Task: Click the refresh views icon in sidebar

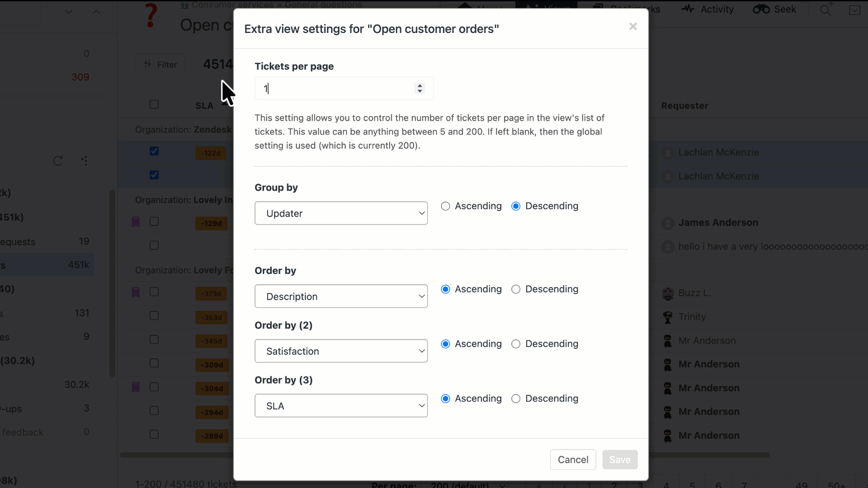Action: tap(58, 161)
